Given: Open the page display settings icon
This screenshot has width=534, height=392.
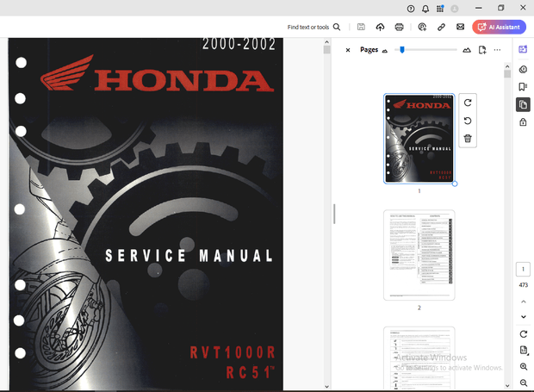Looking at the screenshot, I should coord(524,350).
